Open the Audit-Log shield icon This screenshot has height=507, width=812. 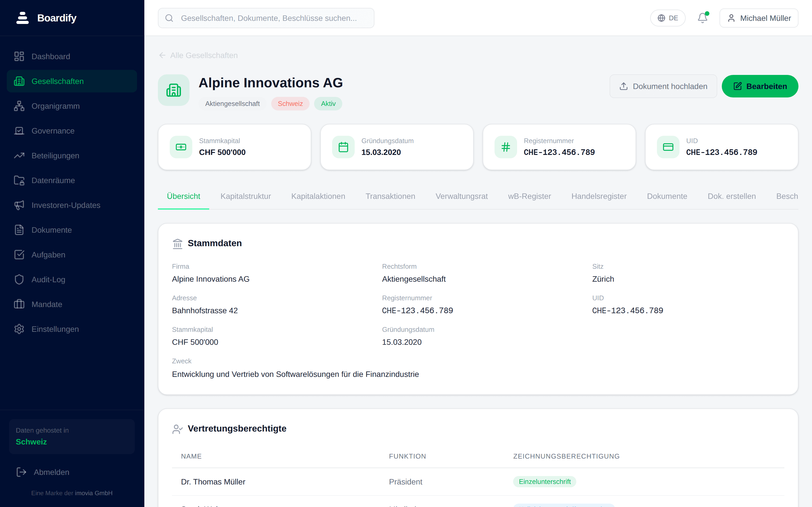(x=19, y=280)
